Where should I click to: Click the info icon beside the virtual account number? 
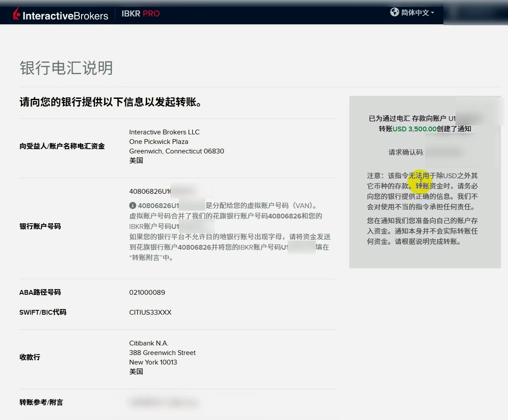tap(132, 205)
